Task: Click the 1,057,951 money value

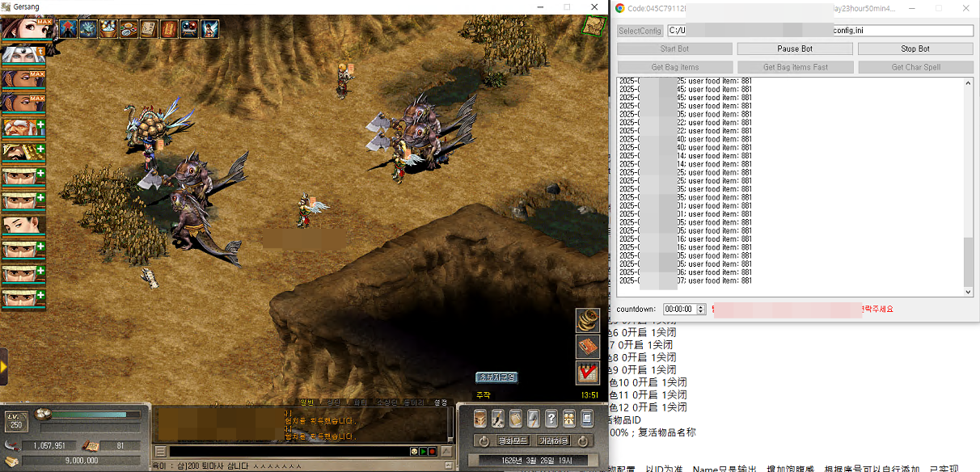Action: coord(49,445)
